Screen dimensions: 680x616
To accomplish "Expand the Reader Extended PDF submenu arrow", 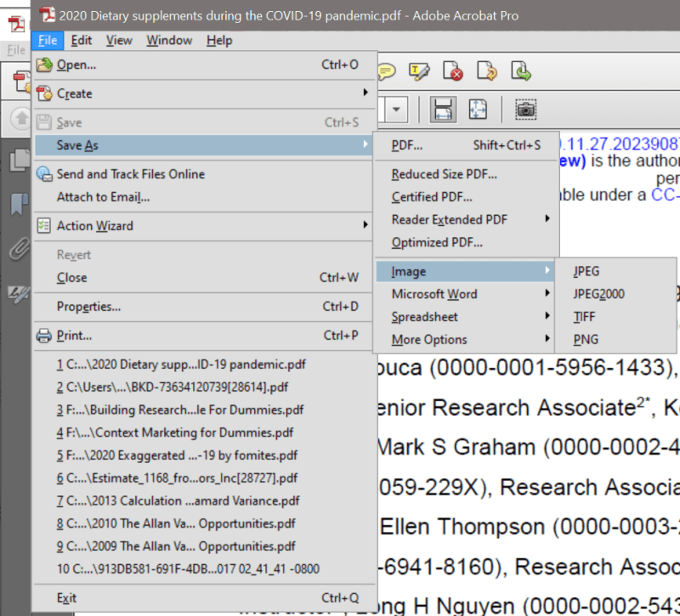I will click(x=547, y=218).
